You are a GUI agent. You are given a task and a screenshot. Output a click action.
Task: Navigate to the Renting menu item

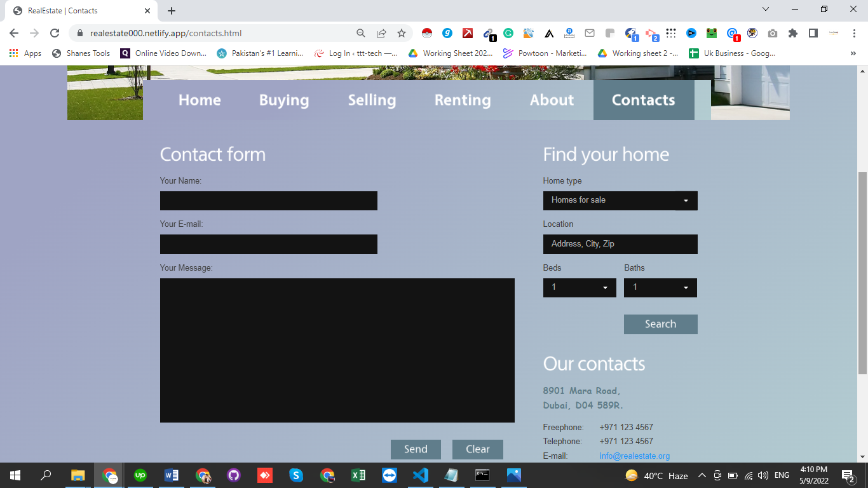[462, 100]
